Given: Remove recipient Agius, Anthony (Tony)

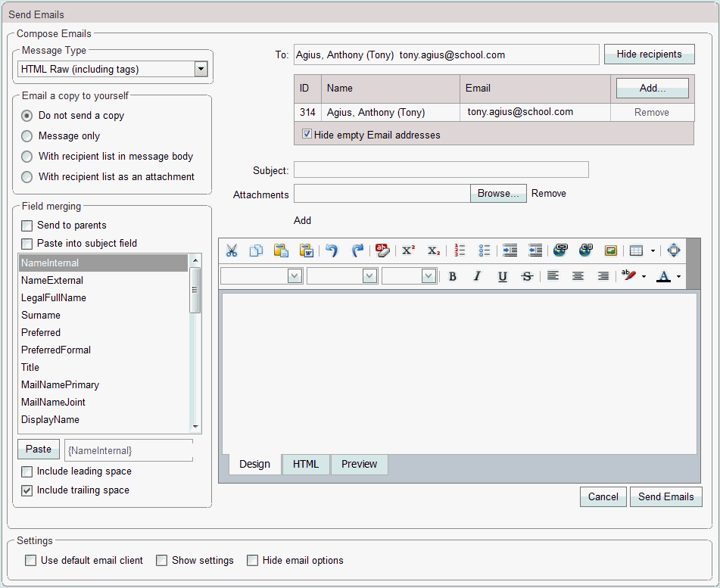Looking at the screenshot, I should tap(652, 113).
